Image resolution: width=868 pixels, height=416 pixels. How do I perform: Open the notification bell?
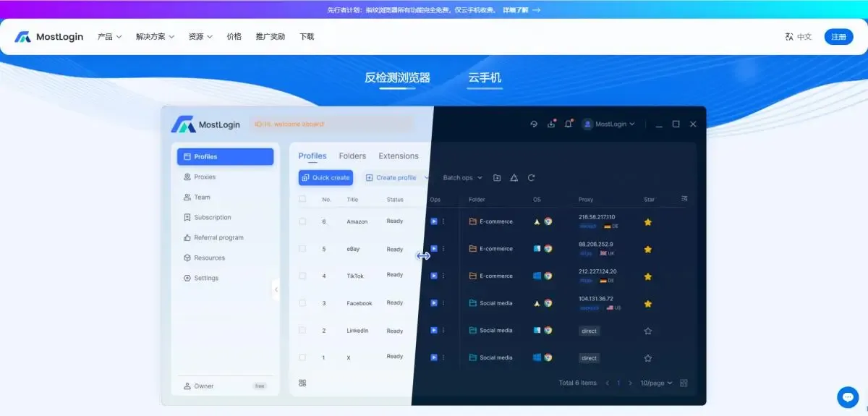pos(569,124)
